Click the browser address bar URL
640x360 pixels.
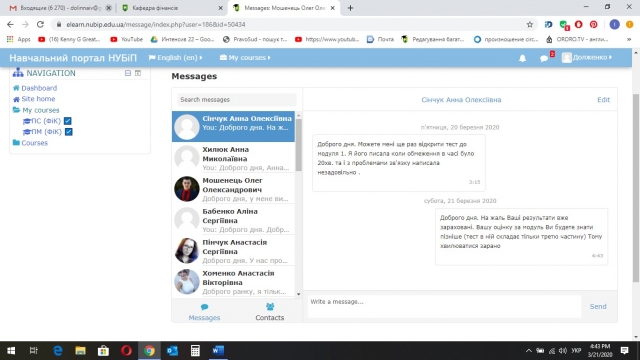point(156,24)
